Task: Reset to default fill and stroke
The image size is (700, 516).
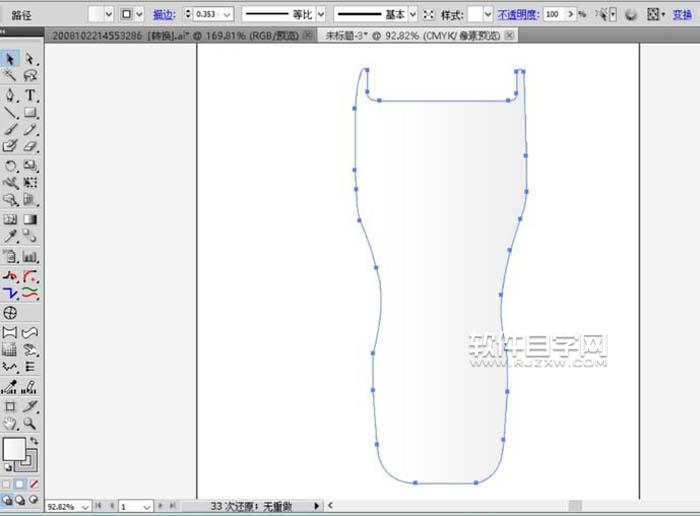Action: tap(9, 466)
